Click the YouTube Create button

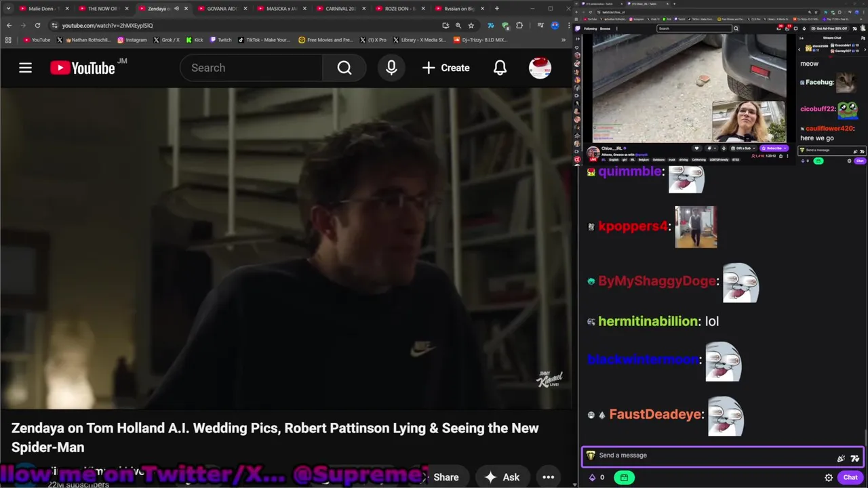coord(446,68)
